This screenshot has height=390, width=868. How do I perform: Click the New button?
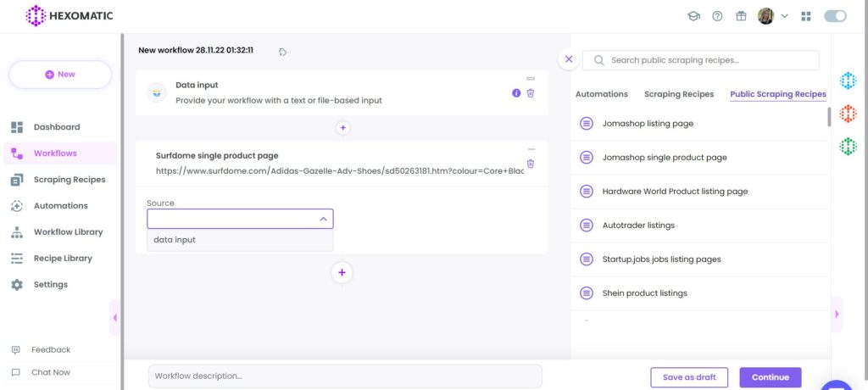[x=60, y=75]
